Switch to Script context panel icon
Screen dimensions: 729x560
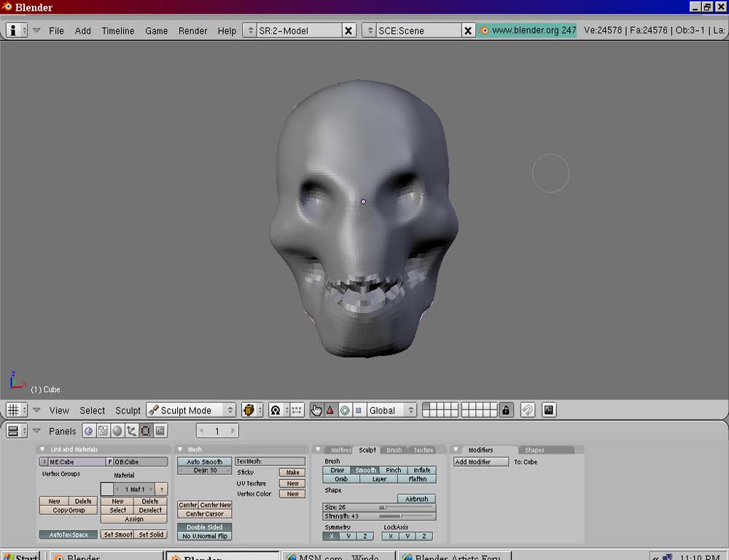(103, 431)
